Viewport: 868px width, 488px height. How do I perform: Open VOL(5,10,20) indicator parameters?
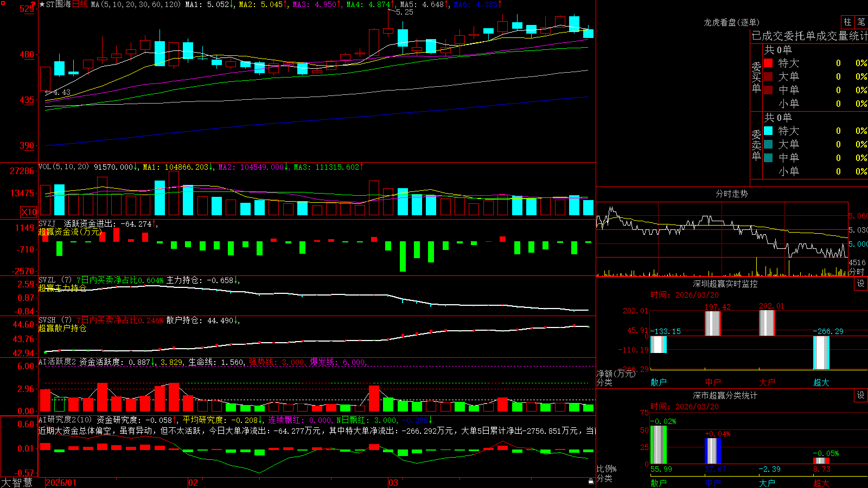(x=63, y=167)
